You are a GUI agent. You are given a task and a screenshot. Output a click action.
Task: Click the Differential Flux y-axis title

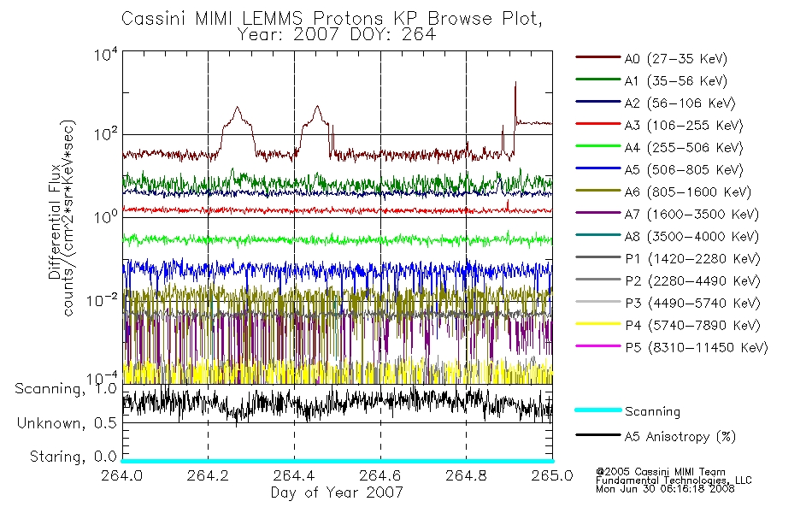(55, 221)
